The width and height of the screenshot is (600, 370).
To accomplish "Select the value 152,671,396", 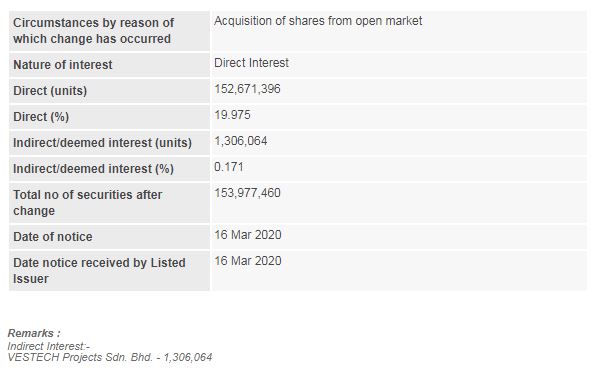I will (247, 89).
